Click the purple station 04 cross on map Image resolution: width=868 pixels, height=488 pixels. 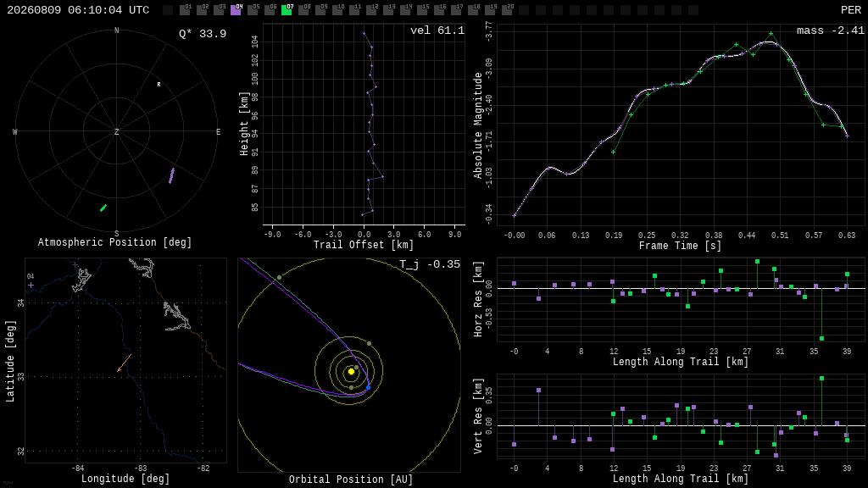click(x=31, y=285)
